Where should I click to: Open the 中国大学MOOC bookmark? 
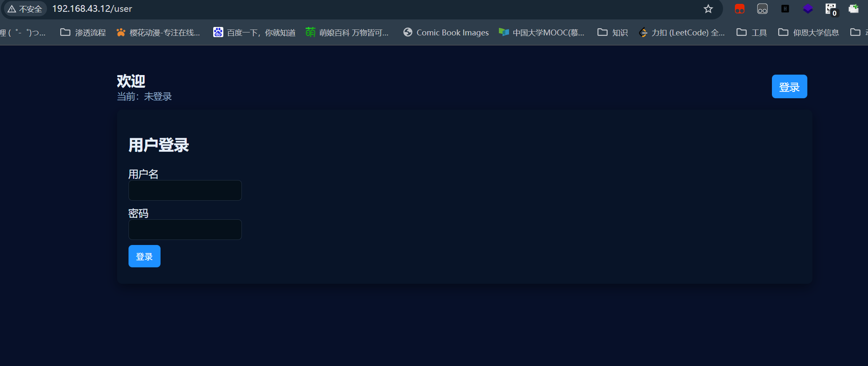(541, 32)
